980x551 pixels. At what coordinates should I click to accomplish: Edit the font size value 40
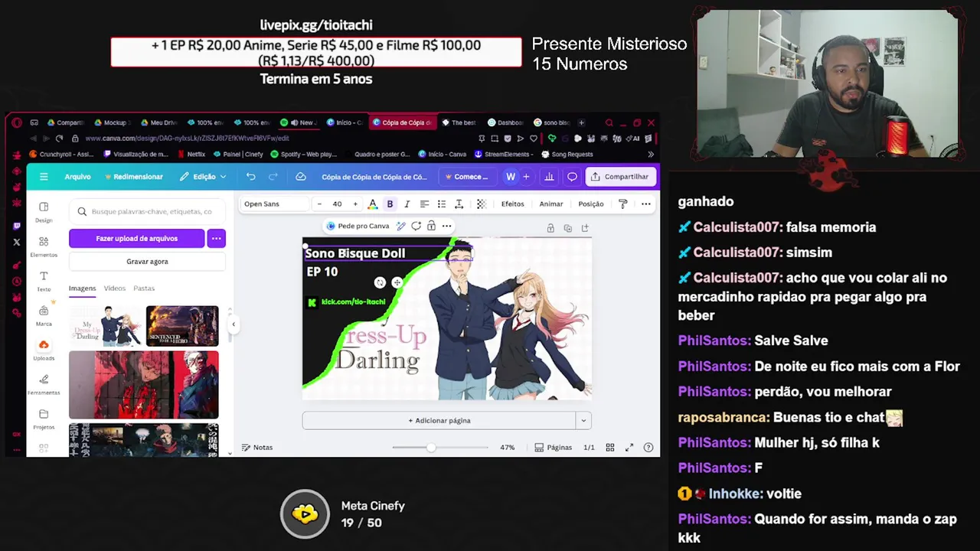tap(337, 204)
